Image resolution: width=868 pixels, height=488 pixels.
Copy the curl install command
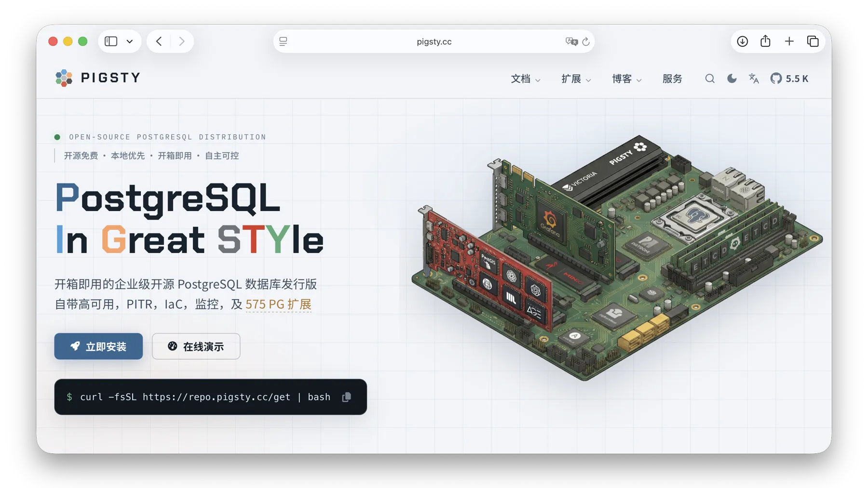pos(347,397)
